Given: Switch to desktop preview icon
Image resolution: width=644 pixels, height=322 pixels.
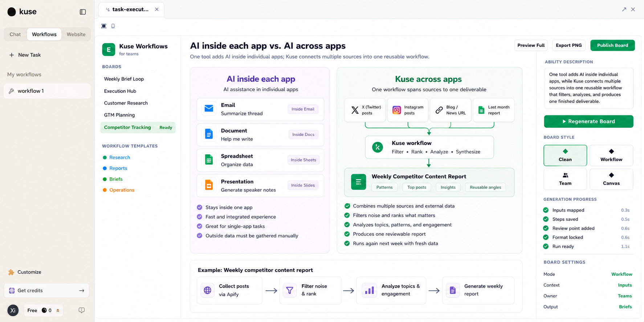Looking at the screenshot, I should coord(104,26).
